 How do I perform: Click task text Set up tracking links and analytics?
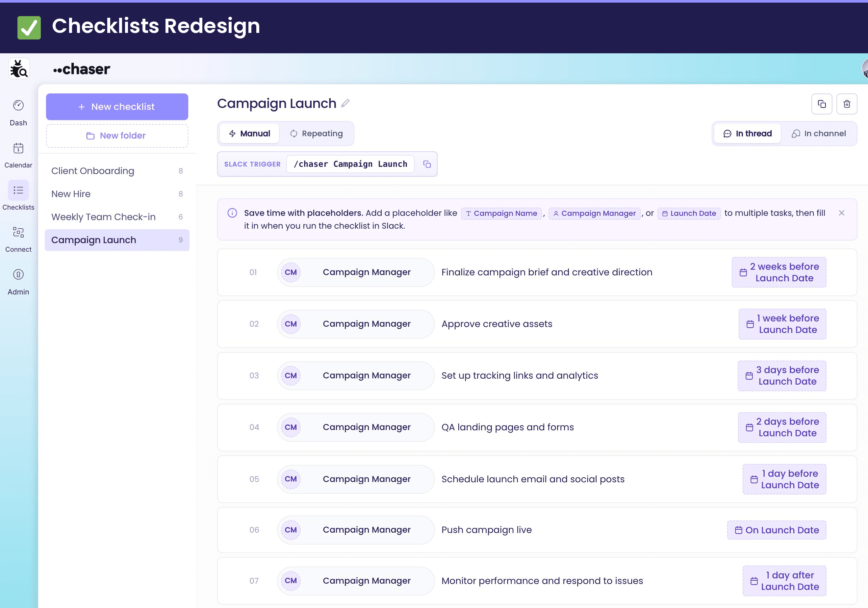520,375
